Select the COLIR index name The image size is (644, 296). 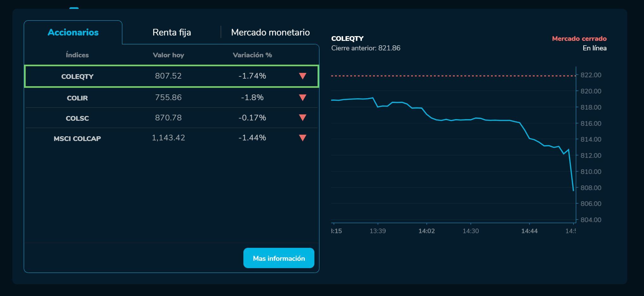(77, 98)
